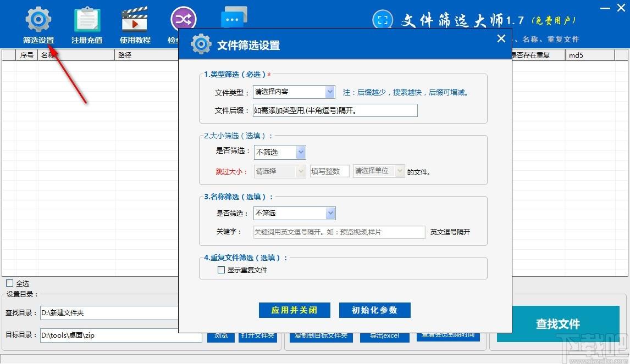Click the 查看会员到期时间 button
Screen dimensions: 630x364
[448, 336]
